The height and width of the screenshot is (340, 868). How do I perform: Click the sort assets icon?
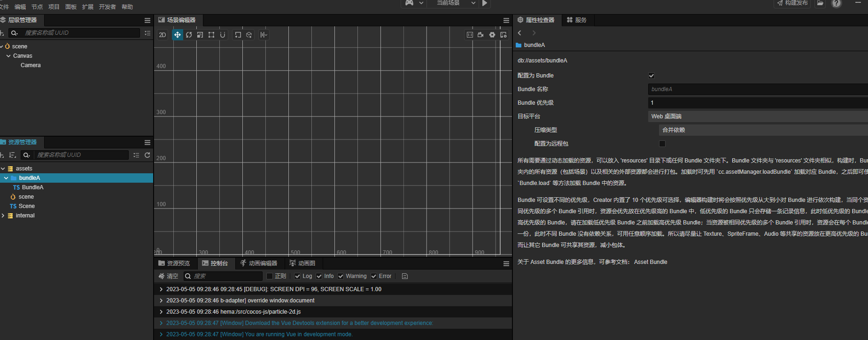(13, 155)
